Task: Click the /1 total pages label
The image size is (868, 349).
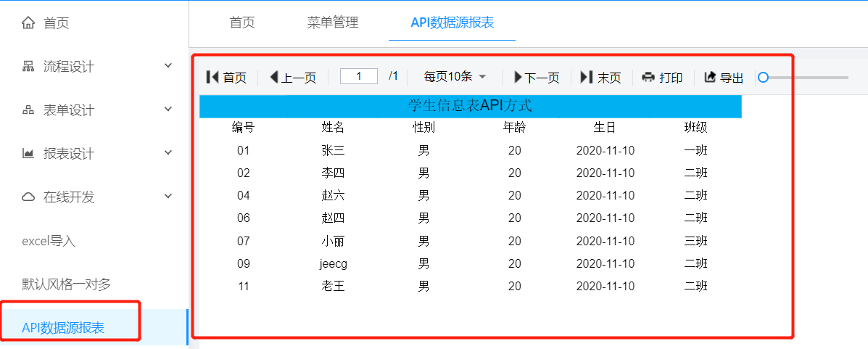Action: pyautogui.click(x=393, y=76)
